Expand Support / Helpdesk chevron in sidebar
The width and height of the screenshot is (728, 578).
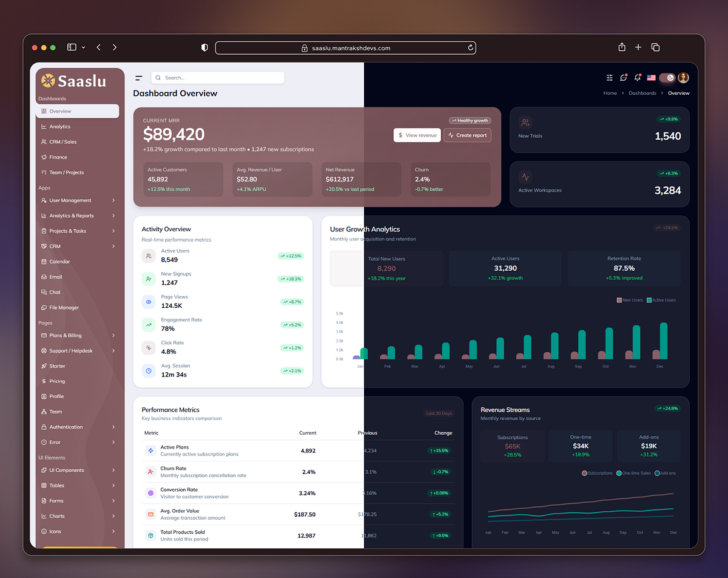point(113,350)
